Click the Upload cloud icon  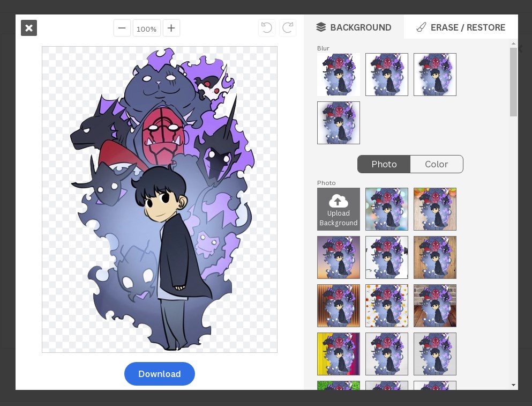[338, 201]
